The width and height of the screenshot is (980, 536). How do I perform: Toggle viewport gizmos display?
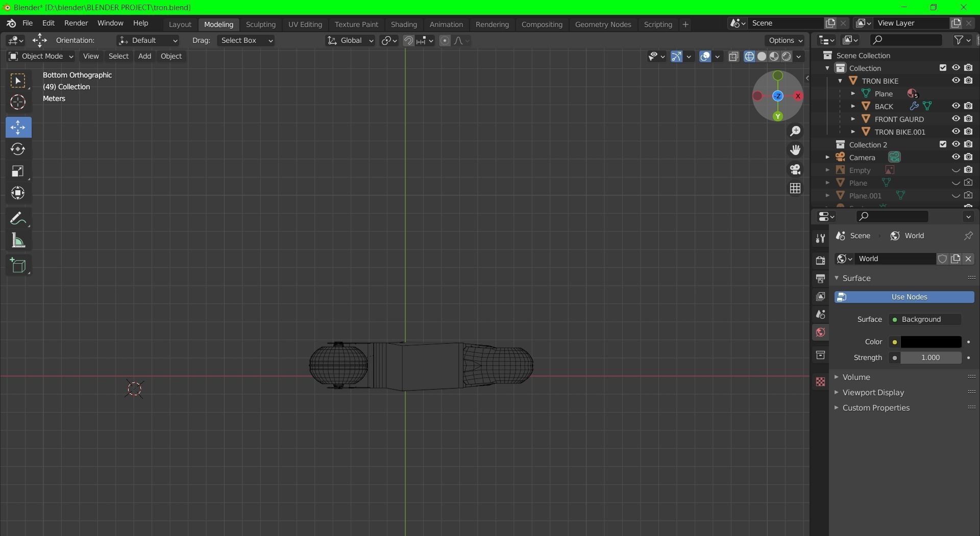676,57
